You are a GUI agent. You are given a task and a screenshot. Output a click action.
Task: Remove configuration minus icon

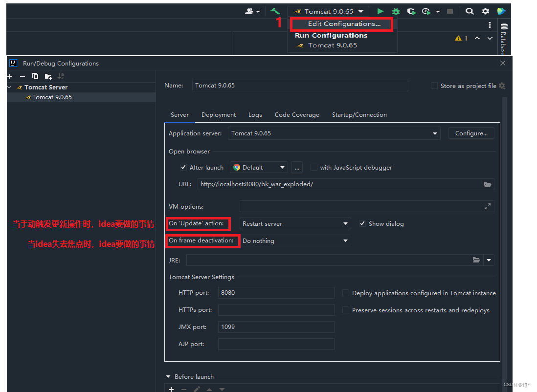click(22, 76)
